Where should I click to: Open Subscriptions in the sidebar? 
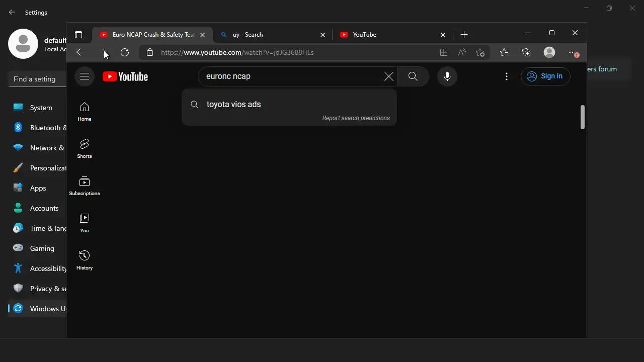(x=85, y=186)
